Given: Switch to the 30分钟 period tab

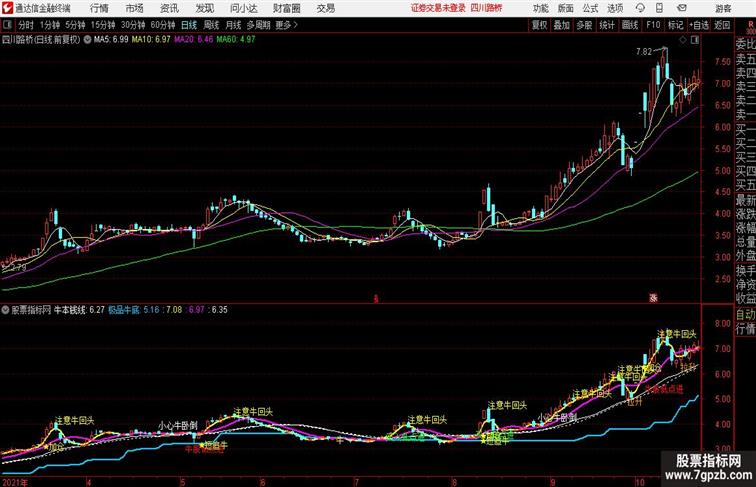Looking at the screenshot, I should [x=133, y=25].
